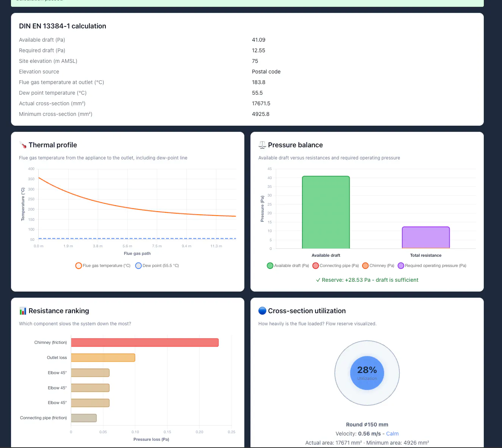Select the Site elevation value 75
This screenshot has width=502, height=448.
coord(255,61)
